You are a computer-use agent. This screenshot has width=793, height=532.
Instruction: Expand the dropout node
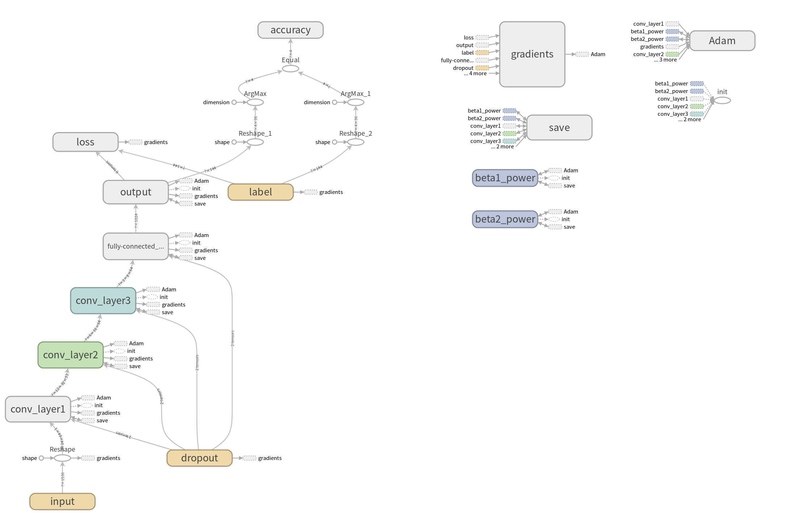[200, 458]
